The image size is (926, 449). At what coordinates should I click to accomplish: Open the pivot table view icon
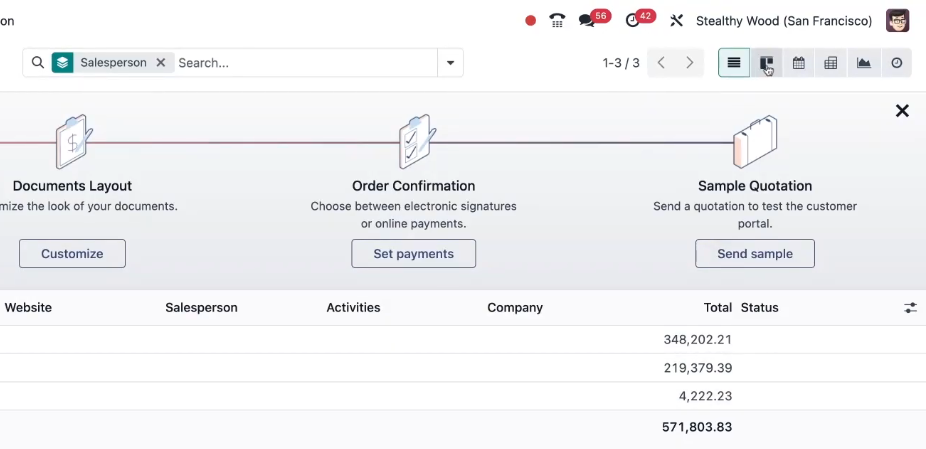point(831,63)
